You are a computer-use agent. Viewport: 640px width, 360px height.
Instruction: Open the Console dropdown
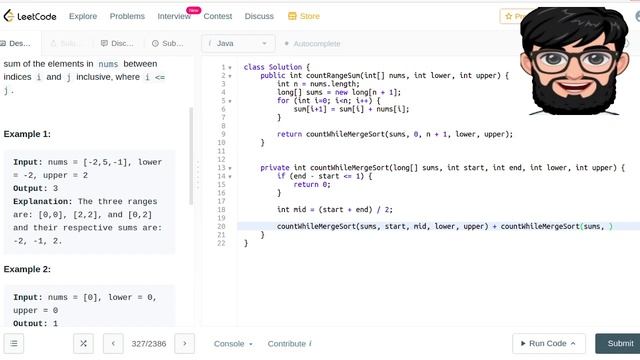[233, 344]
